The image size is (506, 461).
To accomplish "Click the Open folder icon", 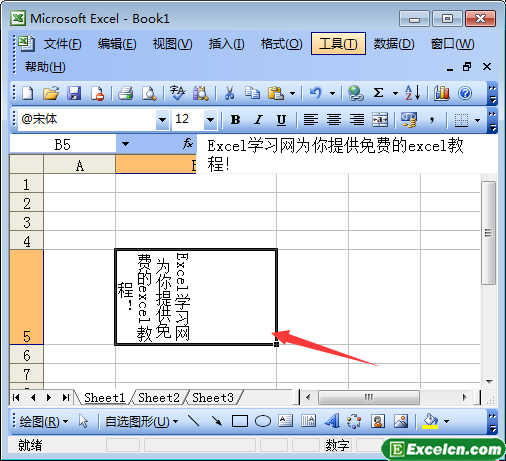I will pos(51,93).
